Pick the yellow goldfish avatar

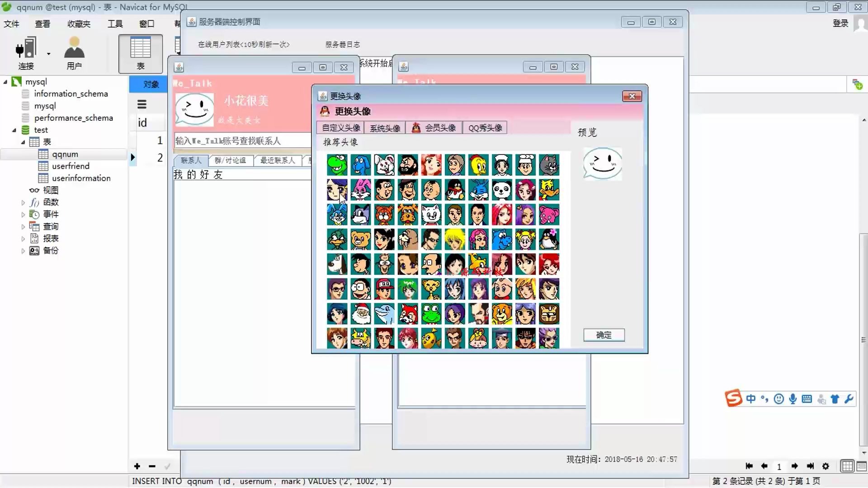[x=431, y=338]
